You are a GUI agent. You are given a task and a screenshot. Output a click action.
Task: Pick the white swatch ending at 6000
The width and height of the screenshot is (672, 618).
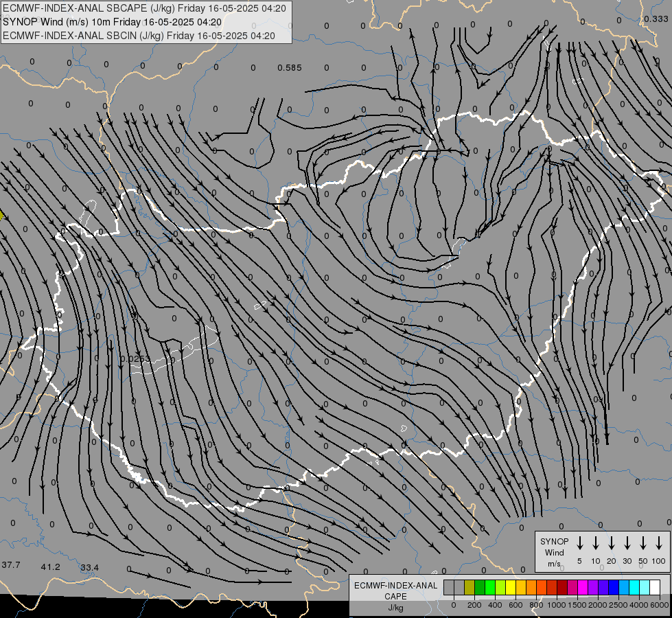pyautogui.click(x=655, y=587)
